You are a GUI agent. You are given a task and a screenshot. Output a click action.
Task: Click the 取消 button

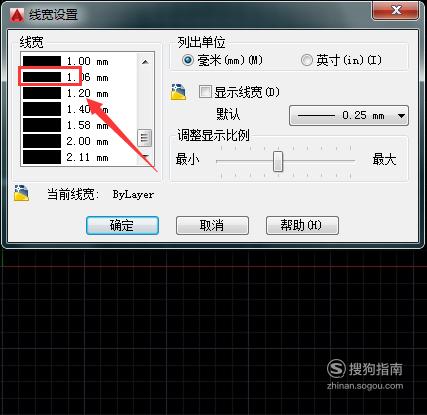pyautogui.click(x=212, y=226)
